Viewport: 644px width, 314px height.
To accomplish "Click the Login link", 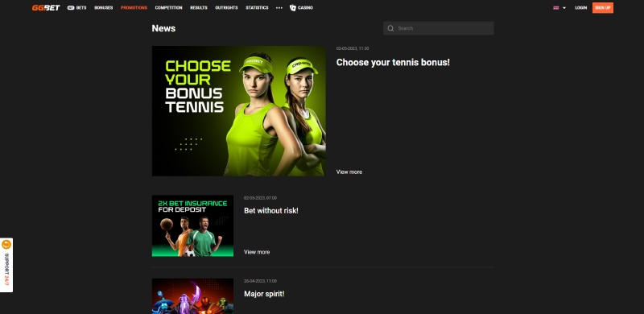I will 580,8.
